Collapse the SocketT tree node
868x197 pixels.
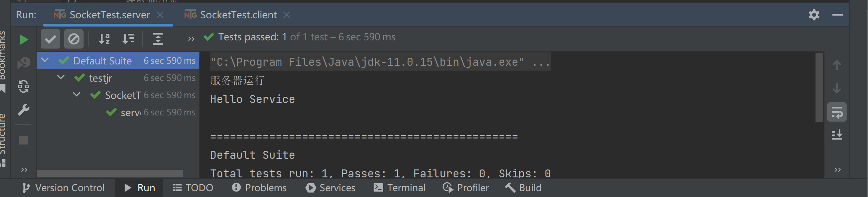[77, 95]
